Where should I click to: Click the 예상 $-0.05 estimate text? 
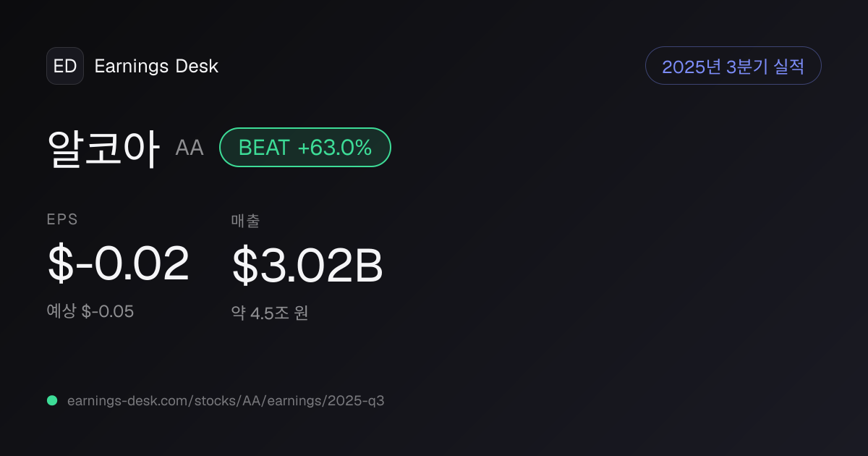coord(90,312)
